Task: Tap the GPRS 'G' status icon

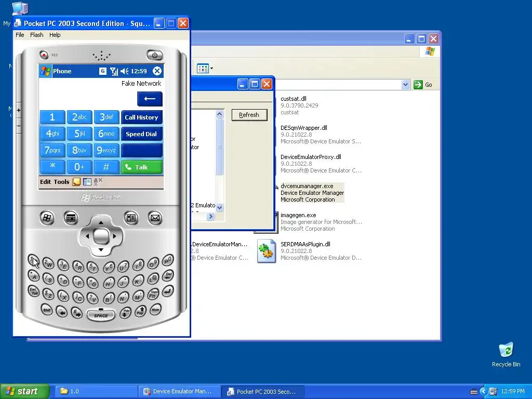Action: 102,71
